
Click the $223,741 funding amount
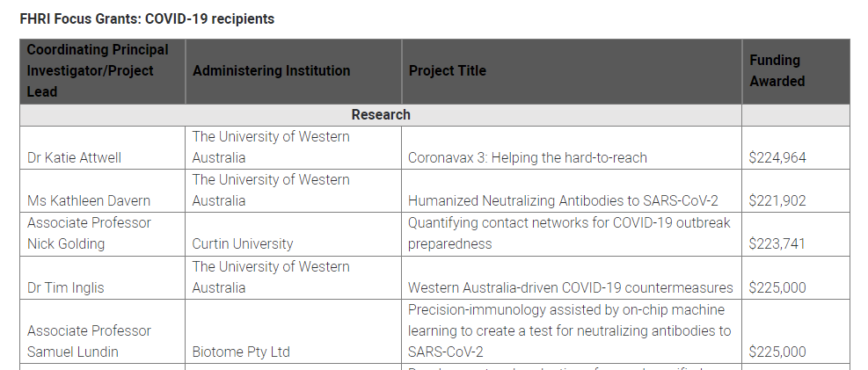pos(777,243)
